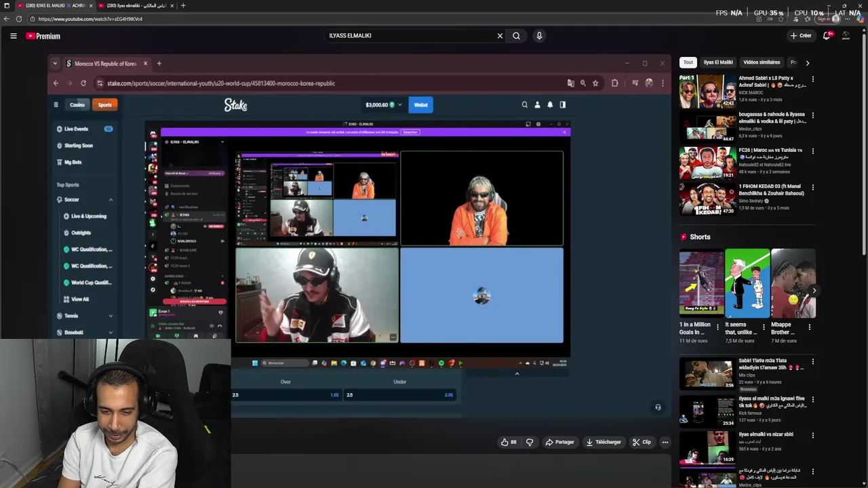
Task: Open Live Events in Stake sidebar
Action: [x=76, y=129]
